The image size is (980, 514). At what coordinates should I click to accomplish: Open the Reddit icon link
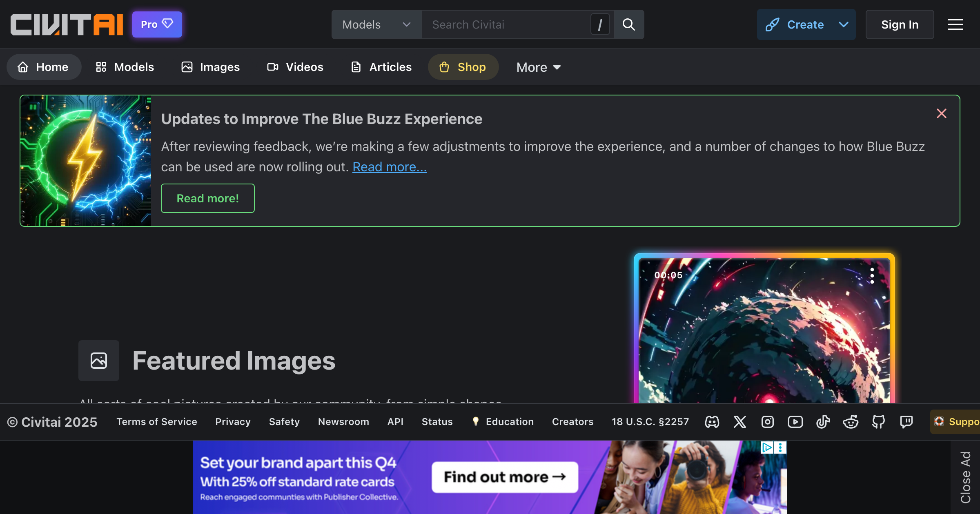pos(851,422)
